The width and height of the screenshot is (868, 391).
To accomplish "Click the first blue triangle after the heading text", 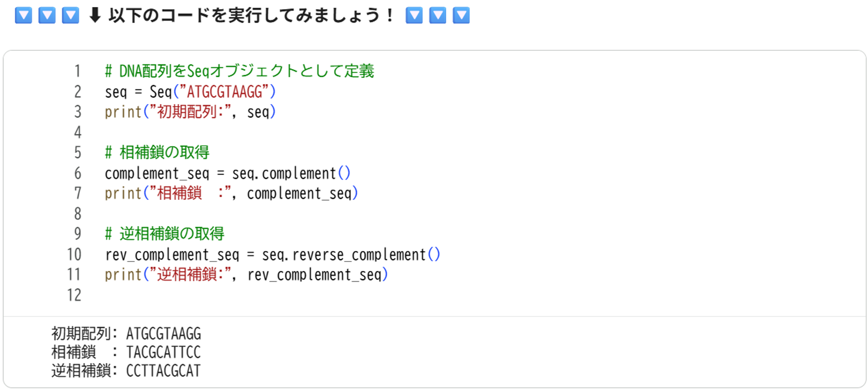I will (414, 15).
